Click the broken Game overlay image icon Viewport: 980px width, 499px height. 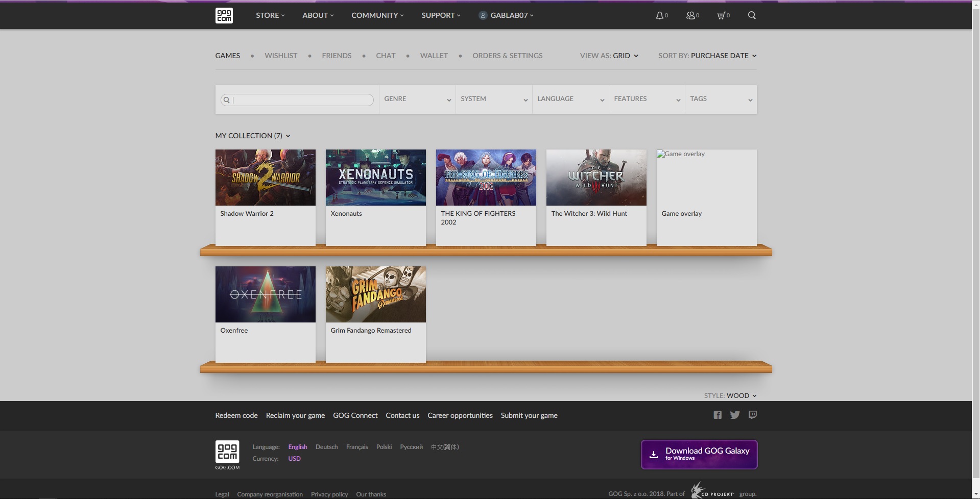[660, 154]
